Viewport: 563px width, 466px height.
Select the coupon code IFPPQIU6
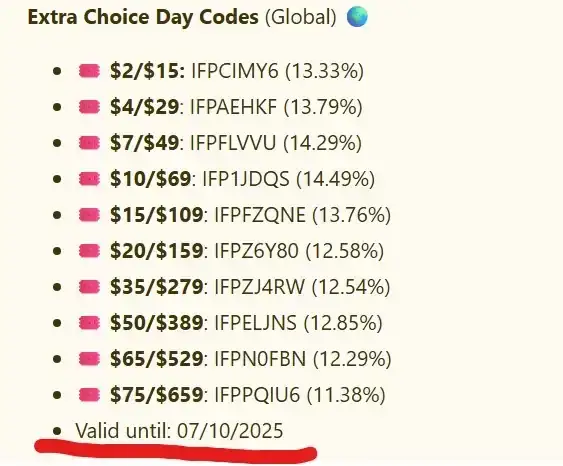tap(257, 394)
